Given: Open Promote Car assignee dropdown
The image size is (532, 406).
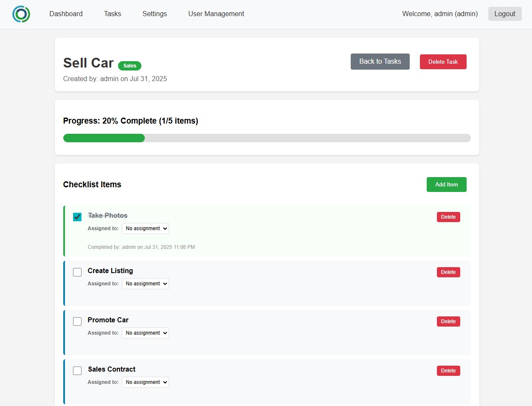Looking at the screenshot, I should [x=145, y=333].
